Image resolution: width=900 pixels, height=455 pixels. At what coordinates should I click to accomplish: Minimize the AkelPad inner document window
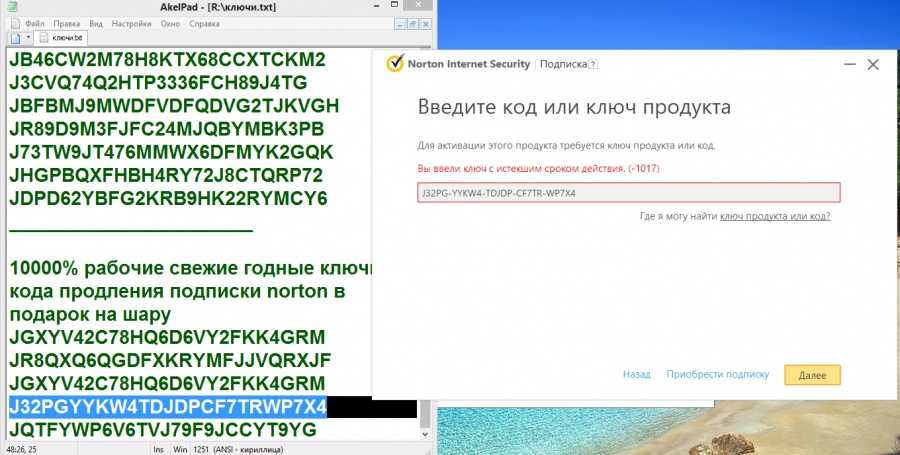[400, 24]
